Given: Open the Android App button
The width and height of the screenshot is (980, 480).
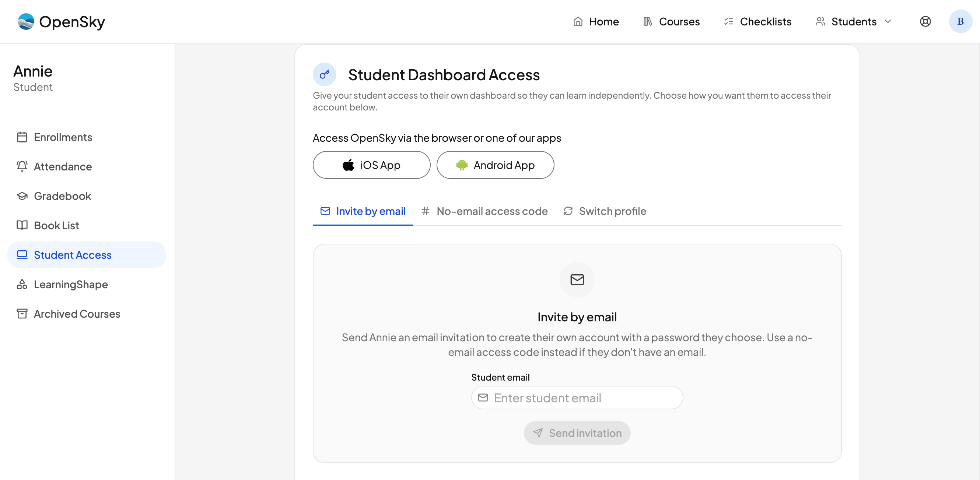Looking at the screenshot, I should click(495, 165).
